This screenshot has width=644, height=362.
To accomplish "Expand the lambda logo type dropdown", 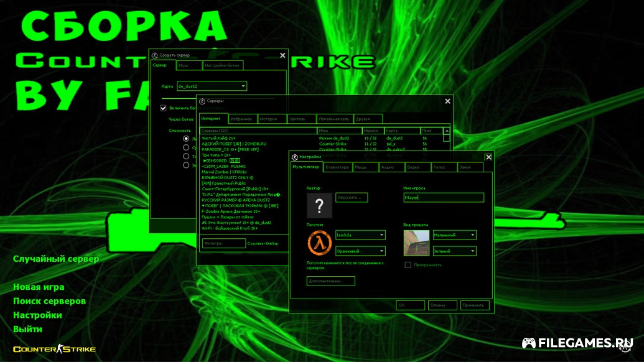I will click(381, 235).
